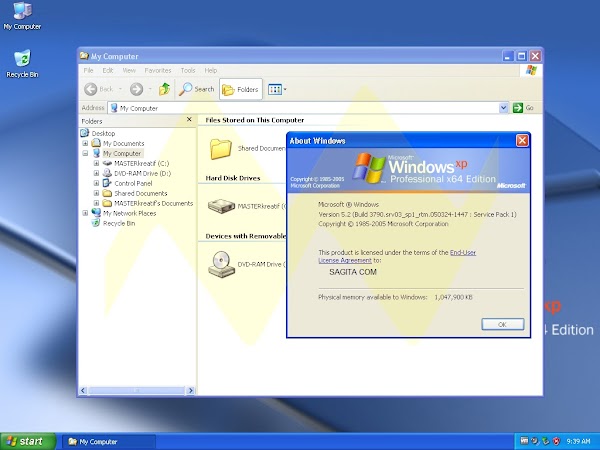600x450 pixels.
Task: Select MASTERkreatif (C:) drive icon in tree
Action: 108,163
